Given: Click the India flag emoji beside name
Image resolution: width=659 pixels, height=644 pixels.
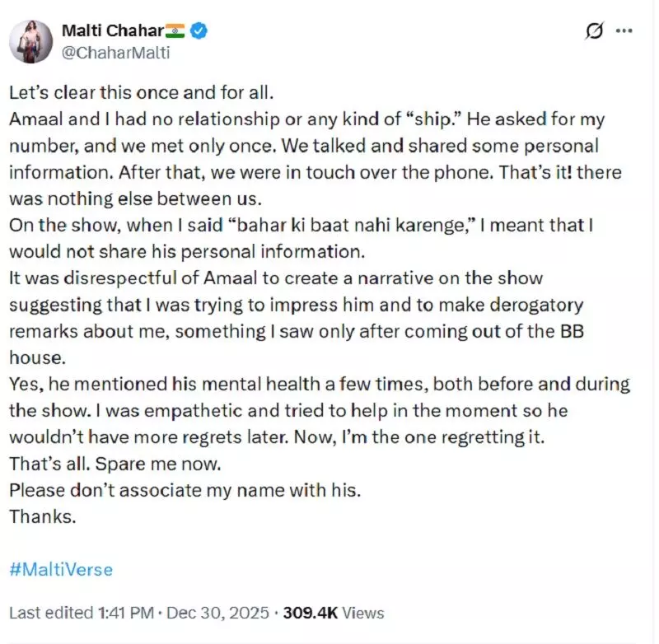Looking at the screenshot, I should tap(175, 31).
